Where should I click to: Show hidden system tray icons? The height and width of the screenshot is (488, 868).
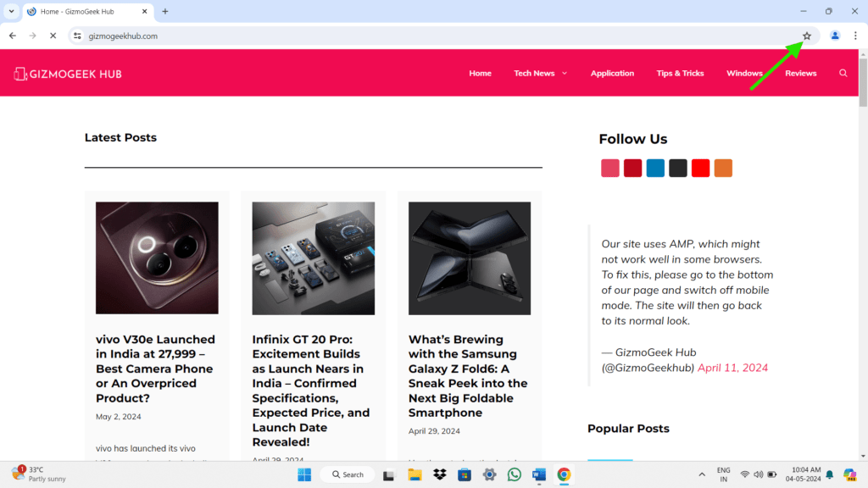coord(702,474)
